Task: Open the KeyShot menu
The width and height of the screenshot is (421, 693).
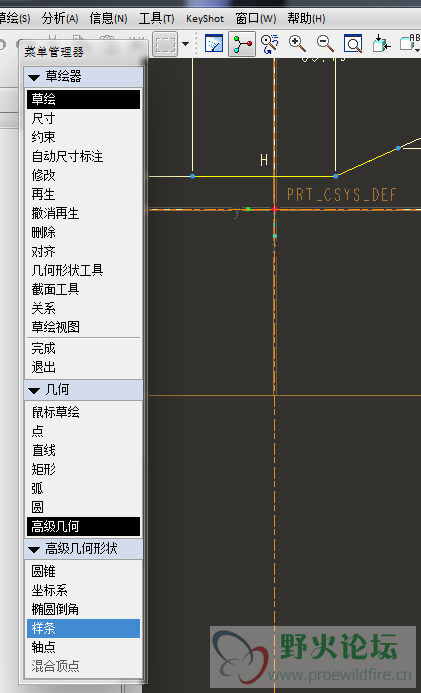Action: pyautogui.click(x=205, y=19)
